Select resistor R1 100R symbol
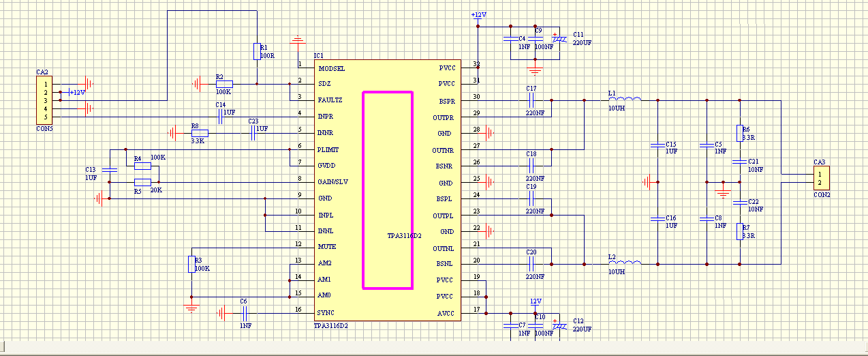Viewport: 868px width, 356px height. click(257, 51)
